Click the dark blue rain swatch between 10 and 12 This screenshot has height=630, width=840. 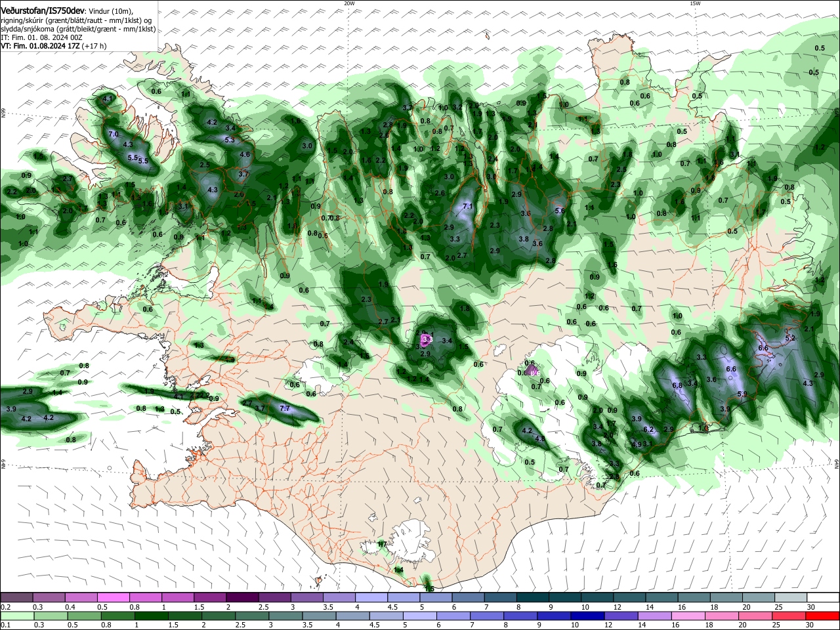pyautogui.click(x=586, y=616)
